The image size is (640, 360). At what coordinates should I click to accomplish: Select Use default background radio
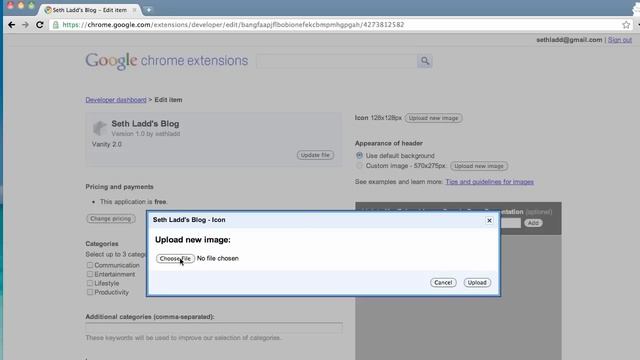tap(359, 156)
